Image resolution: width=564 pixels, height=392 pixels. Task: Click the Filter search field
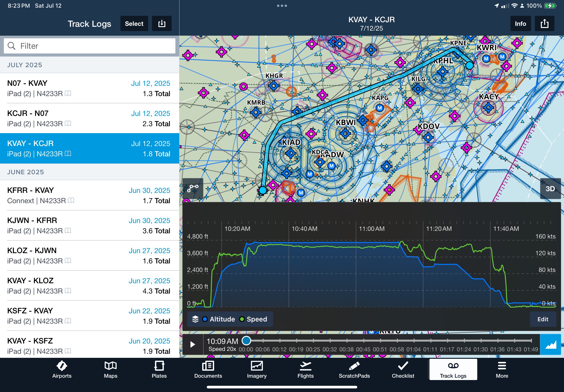click(x=90, y=46)
